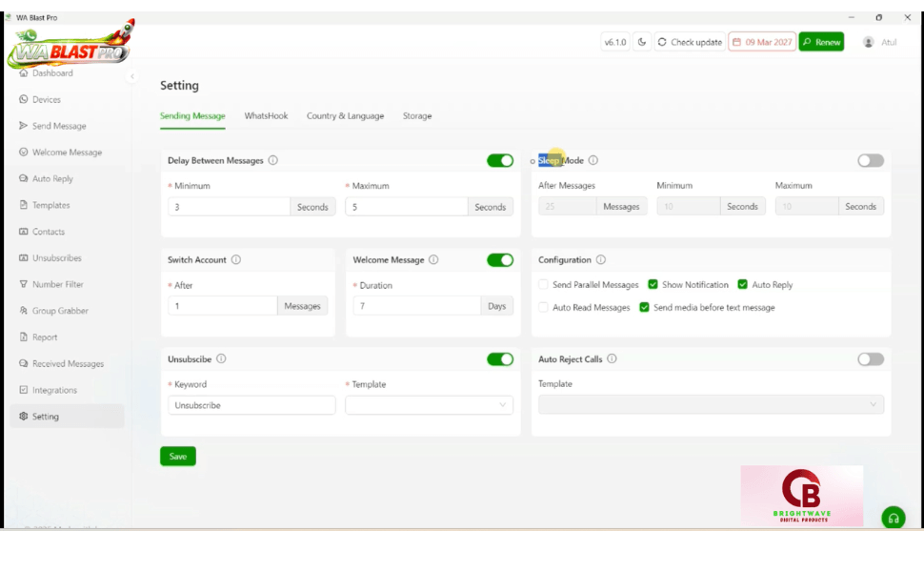Screen dimensions: 924x572
Task: Open Number Filter in sidebar
Action: tap(57, 284)
